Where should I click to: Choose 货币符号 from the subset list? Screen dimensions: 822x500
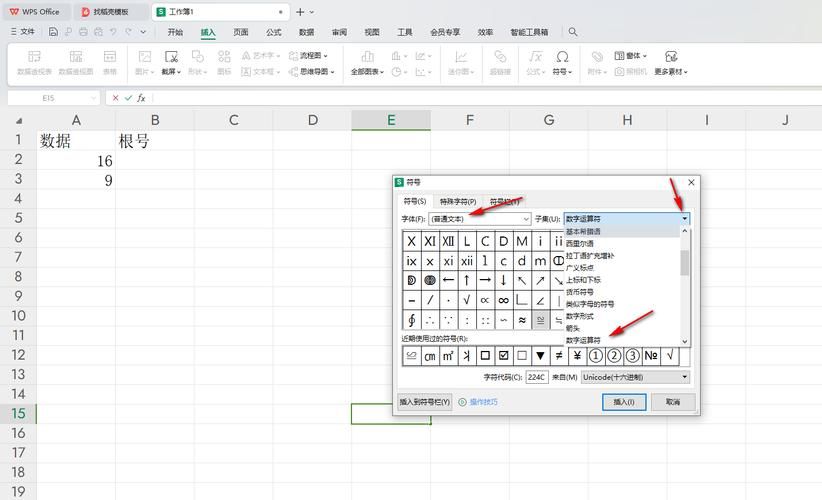tap(580, 292)
